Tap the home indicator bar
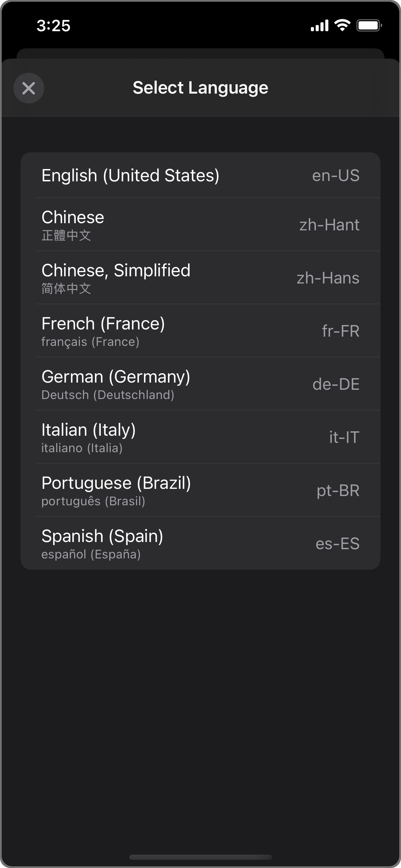The width and height of the screenshot is (401, 868). 200,857
